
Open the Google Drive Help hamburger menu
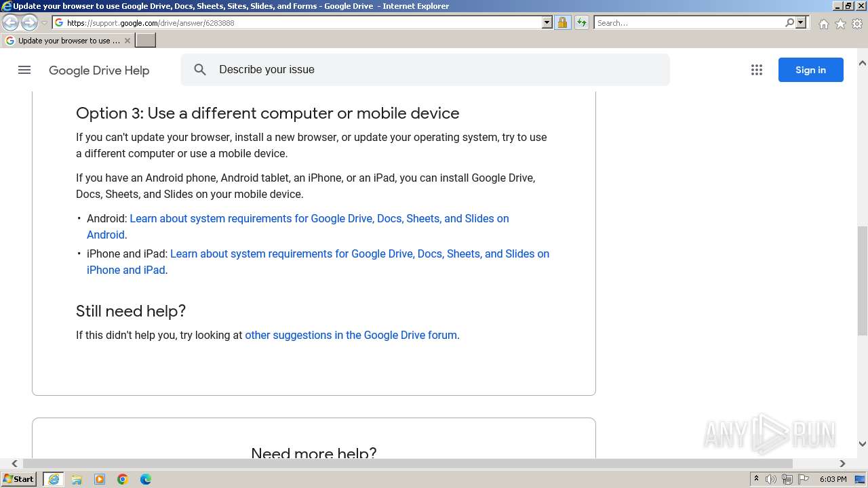[x=24, y=70]
